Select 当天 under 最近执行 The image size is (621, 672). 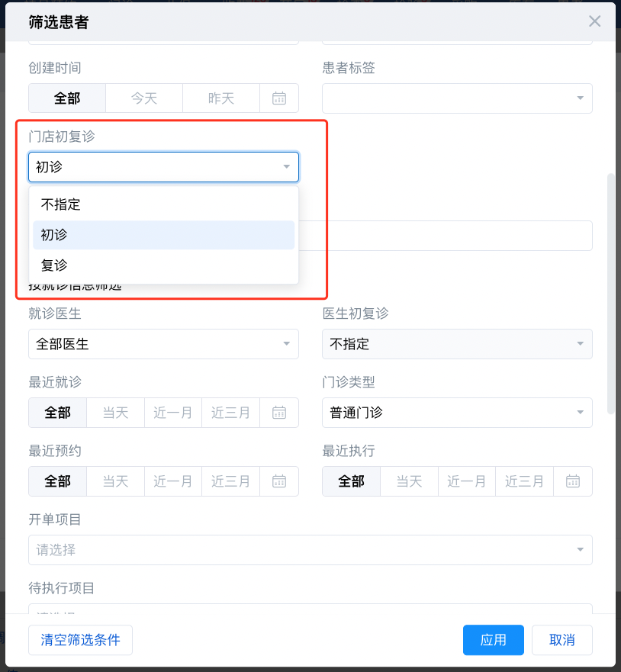[410, 481]
